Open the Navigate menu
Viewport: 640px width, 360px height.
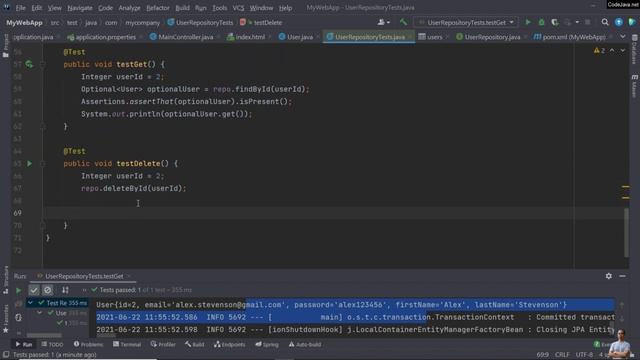(x=80, y=8)
